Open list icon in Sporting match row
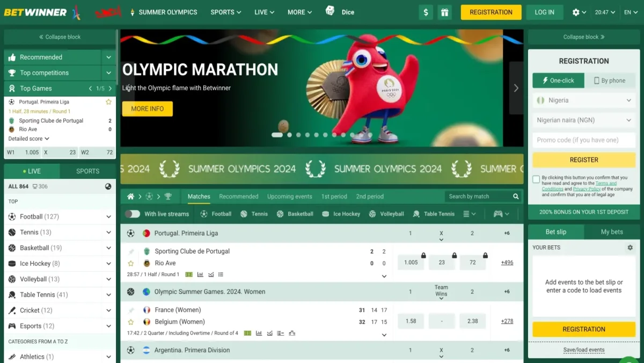 coord(221,274)
